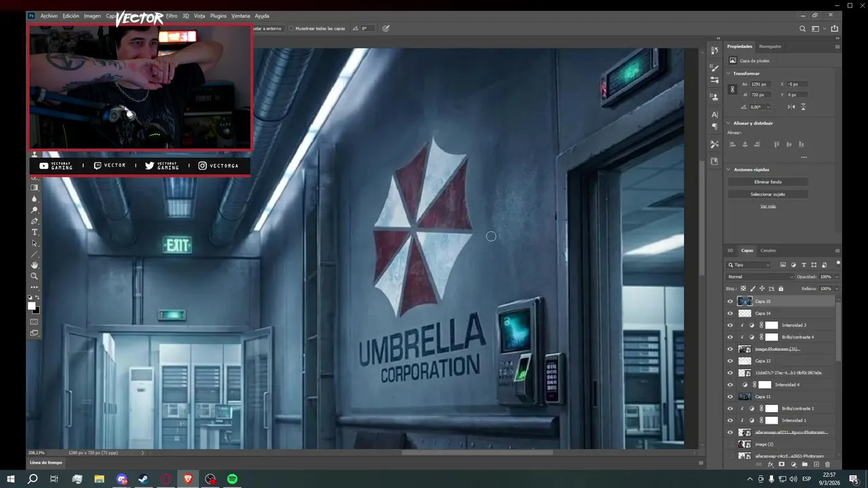Swap foreground and background colors
This screenshot has width=868, height=488.
[37, 298]
